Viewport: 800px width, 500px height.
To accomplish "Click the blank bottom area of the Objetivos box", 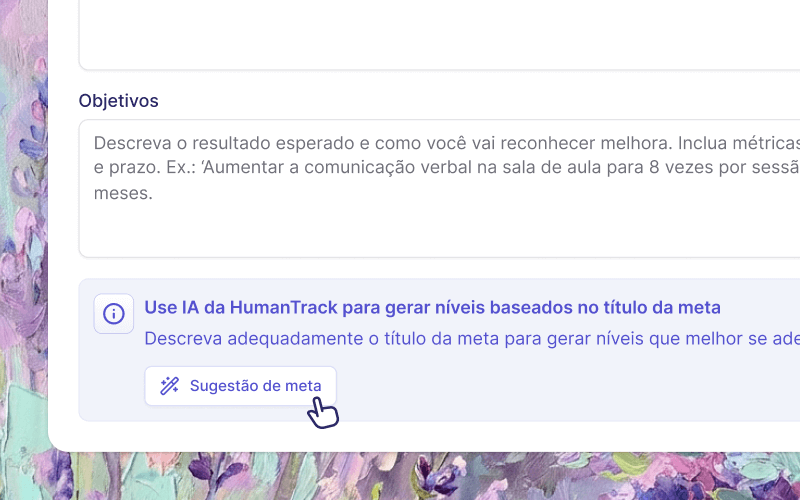I will 439,230.
